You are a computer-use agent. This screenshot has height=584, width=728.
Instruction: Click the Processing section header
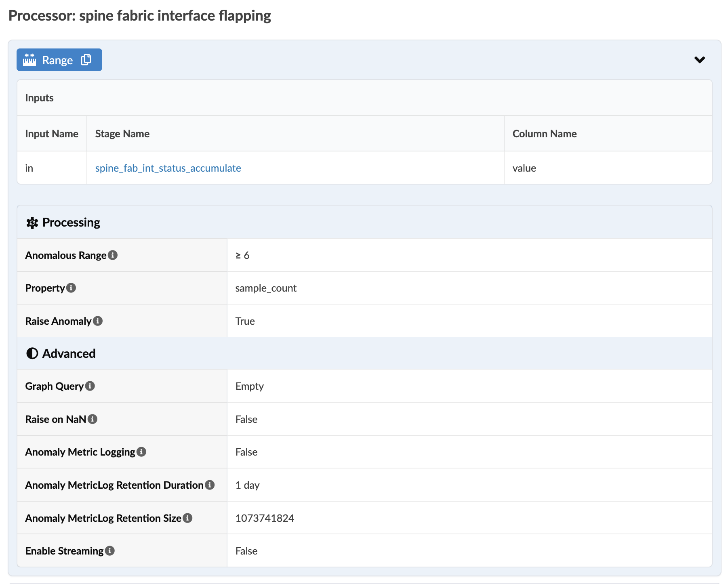[71, 223]
